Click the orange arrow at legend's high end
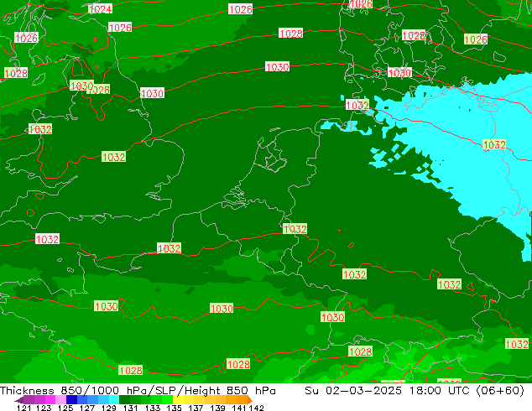Image resolution: width=532 pixels, height=411 pixels. (250, 400)
